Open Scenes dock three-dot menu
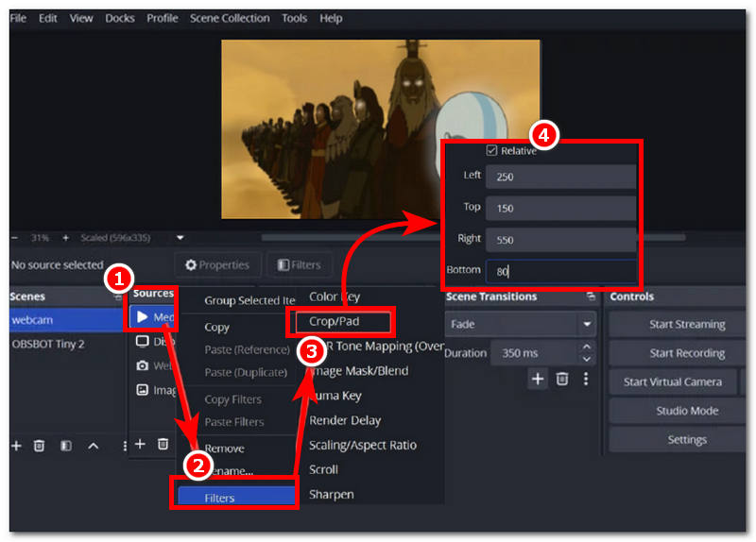 (125, 446)
